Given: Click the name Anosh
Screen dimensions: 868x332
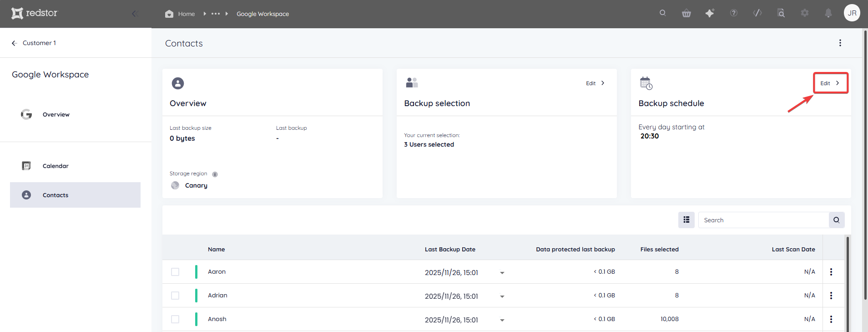Looking at the screenshot, I should point(217,319).
